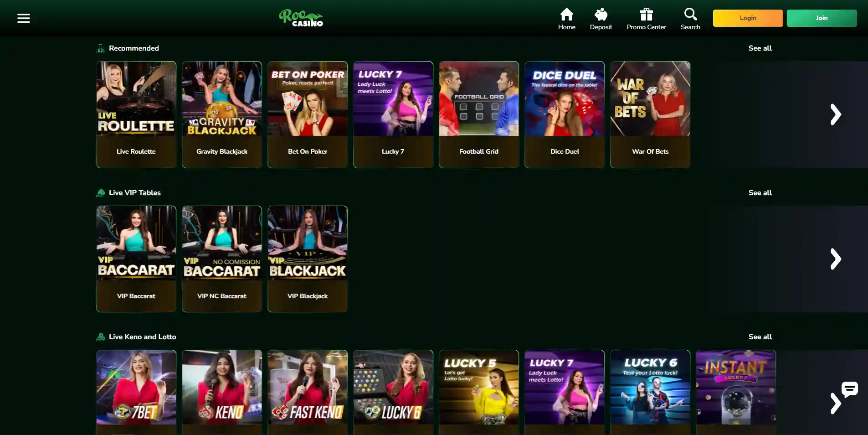This screenshot has width=868, height=435.
Task: Open Gravity Blackjack game thumbnail
Action: pyautogui.click(x=222, y=98)
